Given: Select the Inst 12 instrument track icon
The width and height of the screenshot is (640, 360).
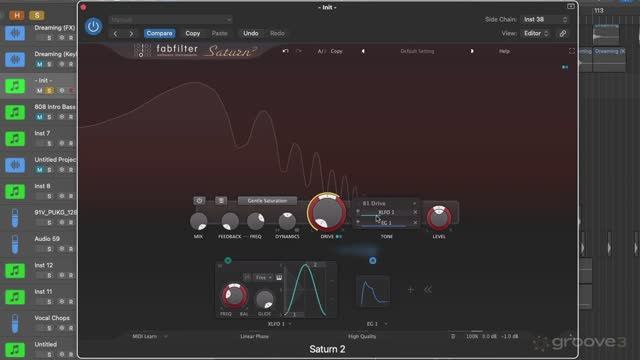Looking at the screenshot, I should 15,271.
